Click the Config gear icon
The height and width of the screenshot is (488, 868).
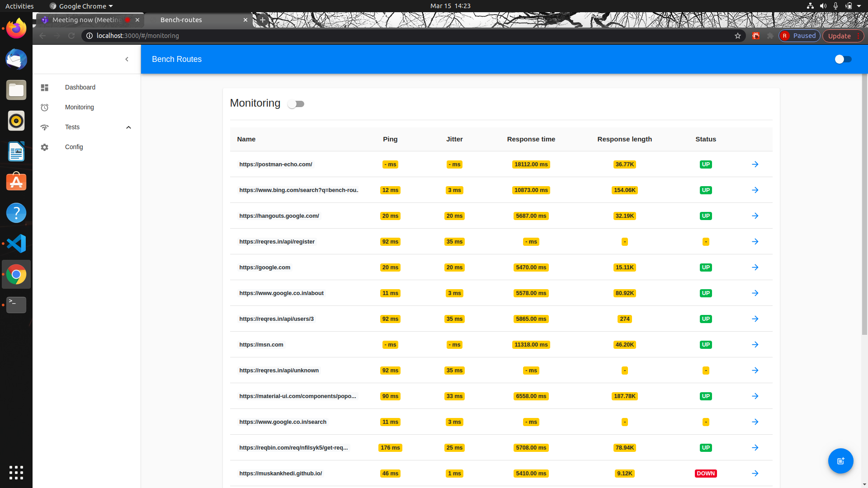44,147
